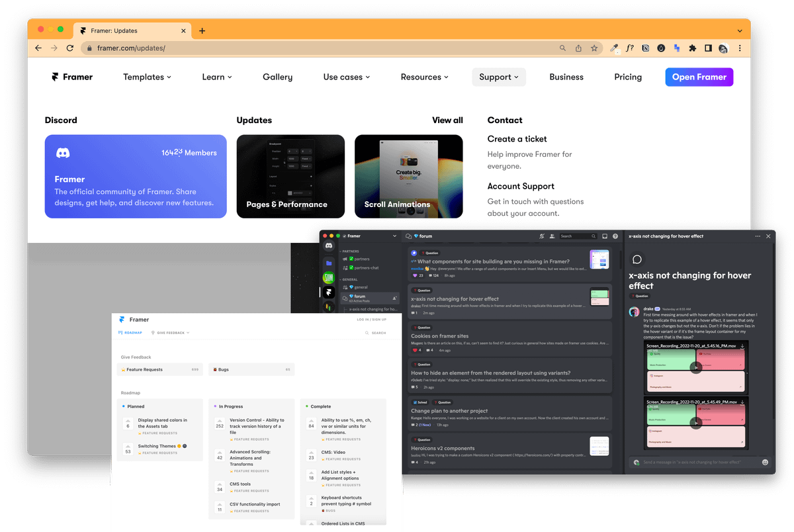Expand the Learn dropdown
794x532 pixels.
pos(217,77)
